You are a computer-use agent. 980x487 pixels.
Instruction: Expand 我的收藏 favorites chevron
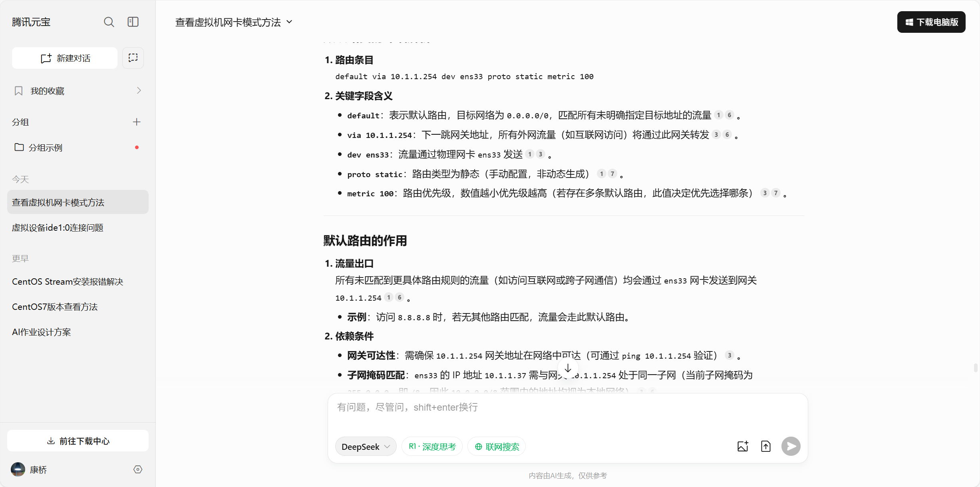tap(139, 91)
